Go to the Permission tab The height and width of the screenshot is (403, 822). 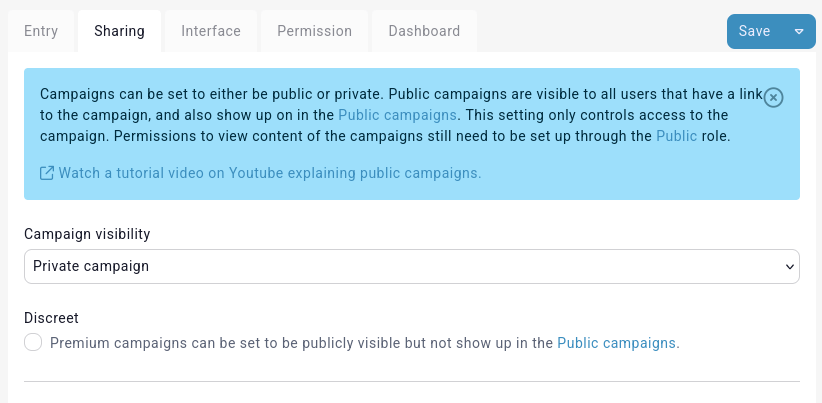[x=314, y=31]
